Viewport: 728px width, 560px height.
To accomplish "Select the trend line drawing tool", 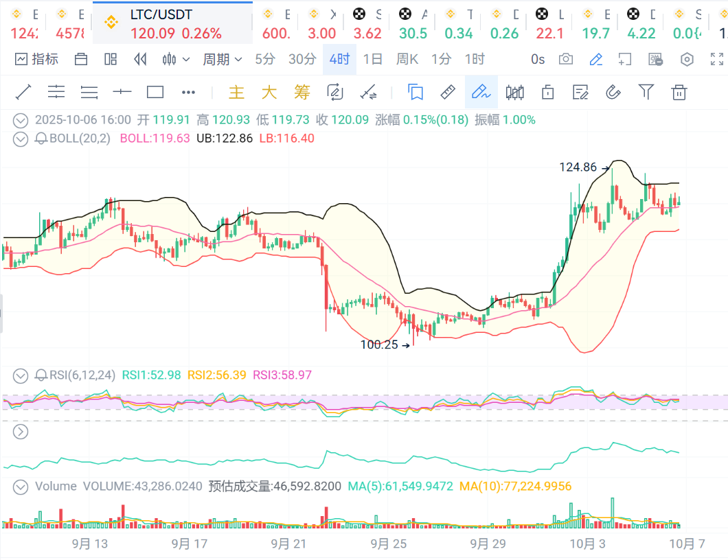I will pos(23,92).
